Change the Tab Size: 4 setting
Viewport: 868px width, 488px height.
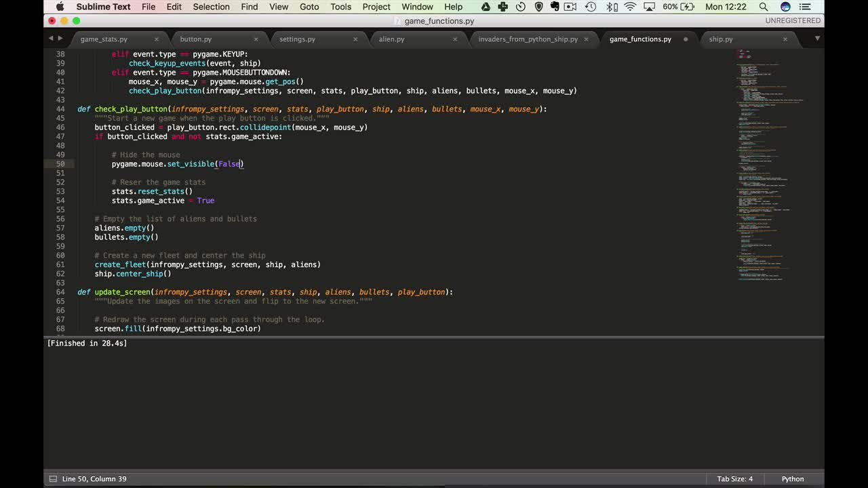point(734,479)
